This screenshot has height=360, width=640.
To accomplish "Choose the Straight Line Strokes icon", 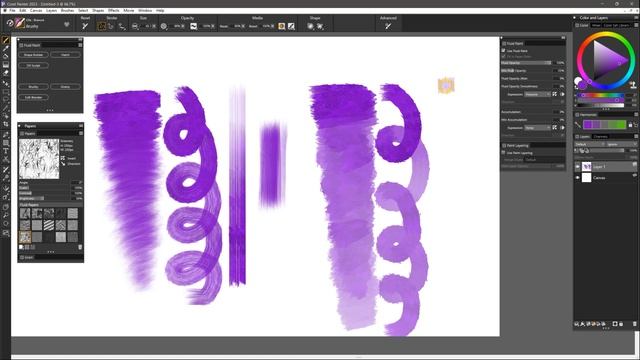I will coord(111,26).
